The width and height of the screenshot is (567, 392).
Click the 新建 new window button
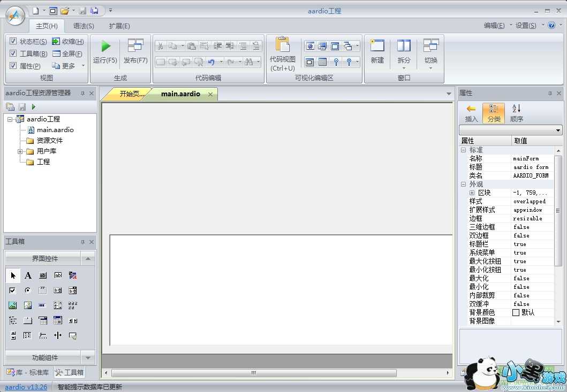click(x=377, y=52)
